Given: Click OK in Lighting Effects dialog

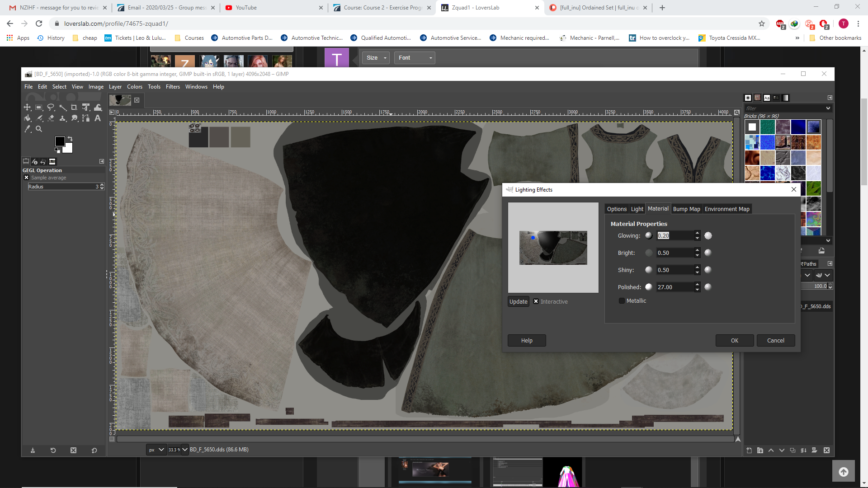Looking at the screenshot, I should tap(735, 341).
